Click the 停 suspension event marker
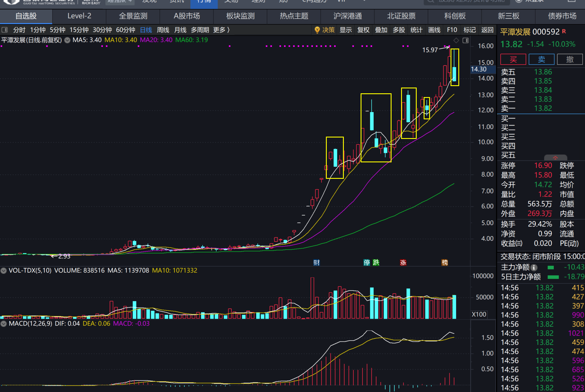Viewport: 585px width, 392px height. point(366,262)
